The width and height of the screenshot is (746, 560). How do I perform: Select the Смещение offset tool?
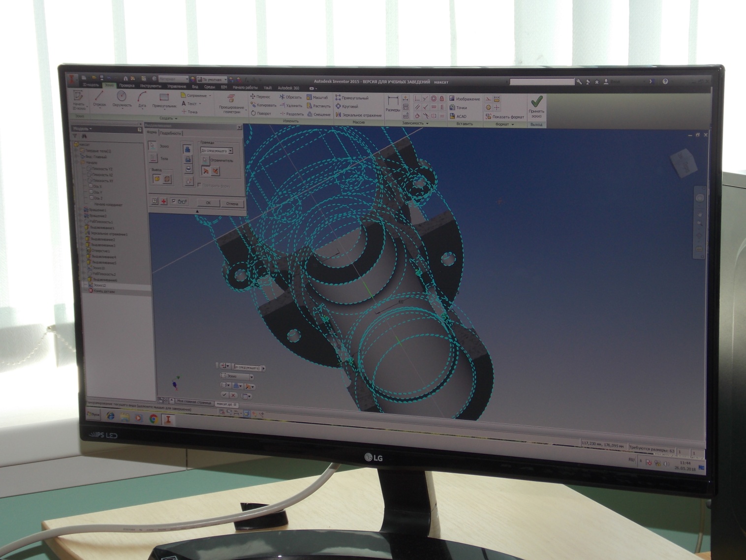[318, 114]
